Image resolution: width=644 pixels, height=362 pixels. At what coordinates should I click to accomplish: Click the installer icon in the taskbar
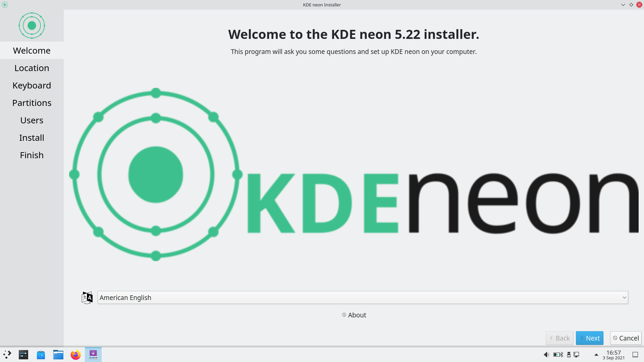click(93, 355)
